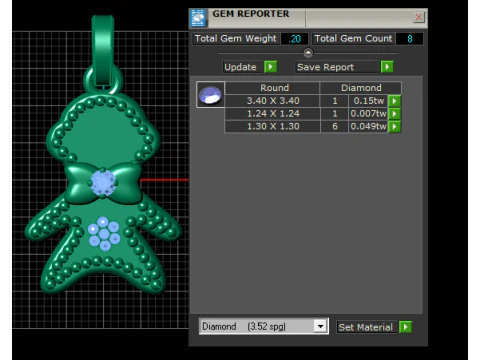The width and height of the screenshot is (480, 360).
Task: Open the Diamond (3.52 spg) material dropdown
Action: tap(320, 326)
